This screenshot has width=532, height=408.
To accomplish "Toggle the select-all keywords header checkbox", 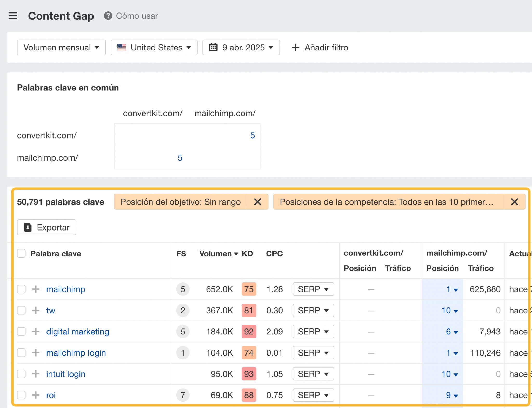I will [21, 253].
